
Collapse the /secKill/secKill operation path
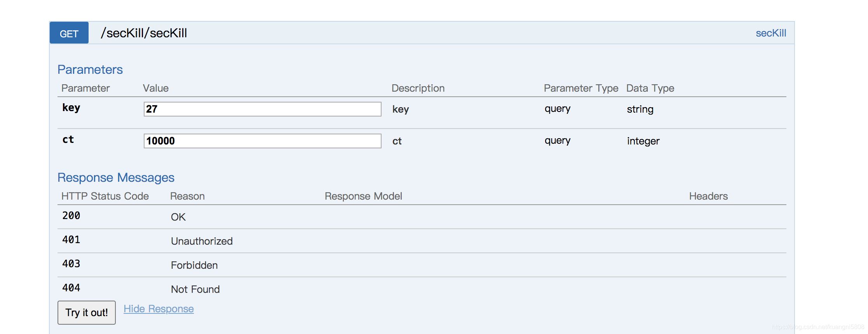point(144,33)
